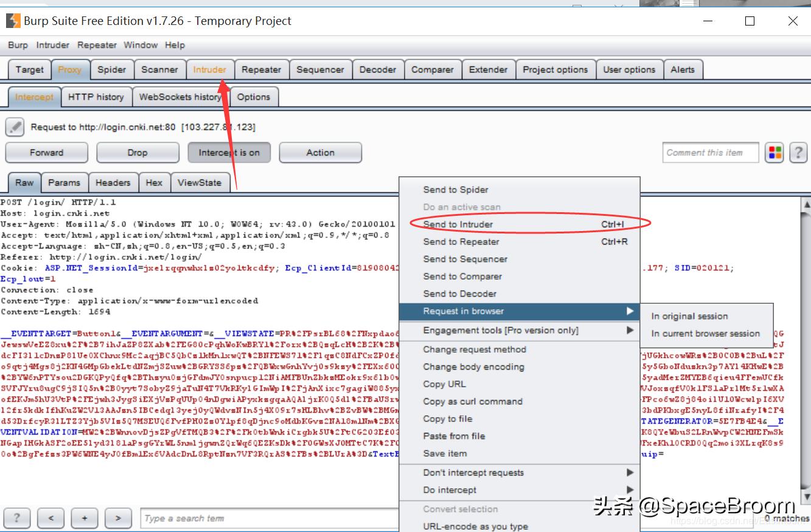Choose 'In current browser session' from the submenu
Image resolution: width=811 pixels, height=532 pixels.
(x=707, y=333)
